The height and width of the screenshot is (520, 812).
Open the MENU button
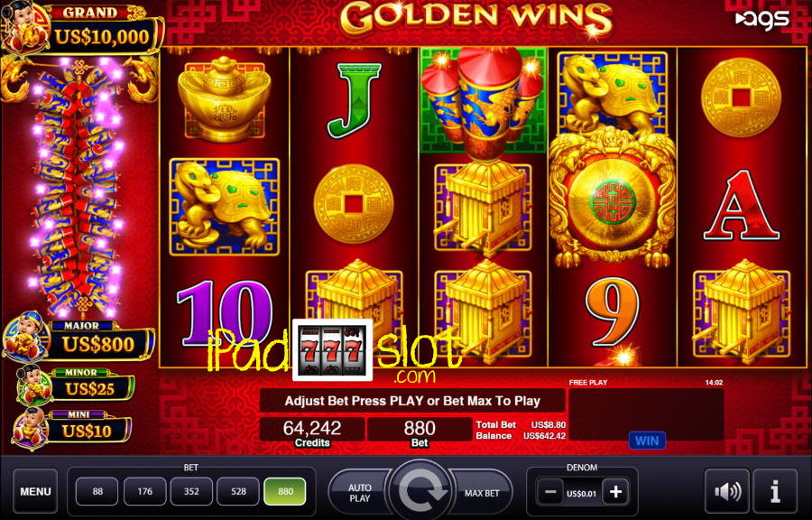point(35,491)
